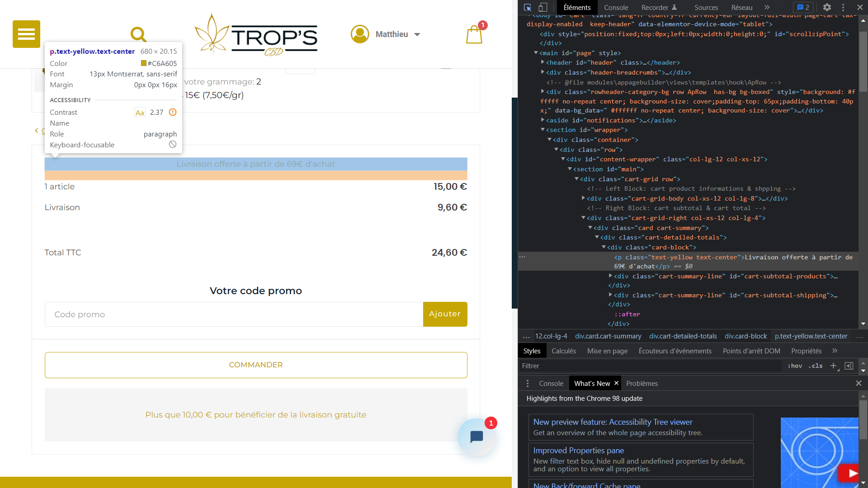
Task: Click the yellow search magnifier icon
Action: 138,34
